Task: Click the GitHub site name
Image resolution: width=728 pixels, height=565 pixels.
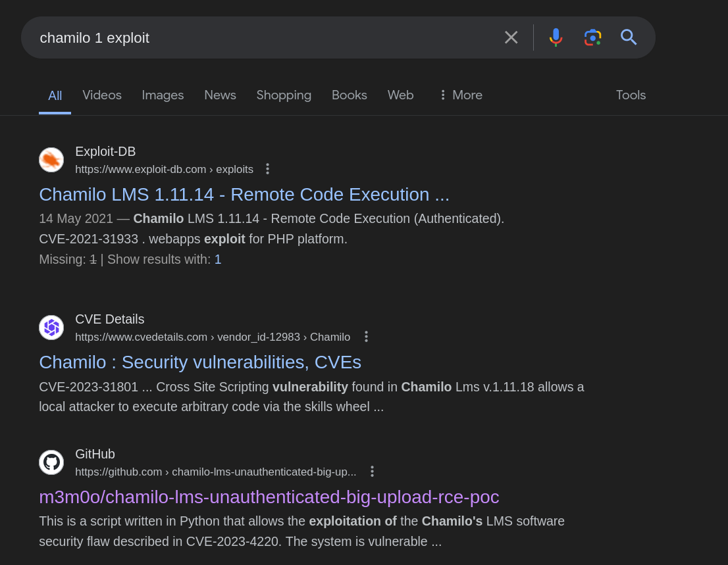Action: (x=95, y=454)
